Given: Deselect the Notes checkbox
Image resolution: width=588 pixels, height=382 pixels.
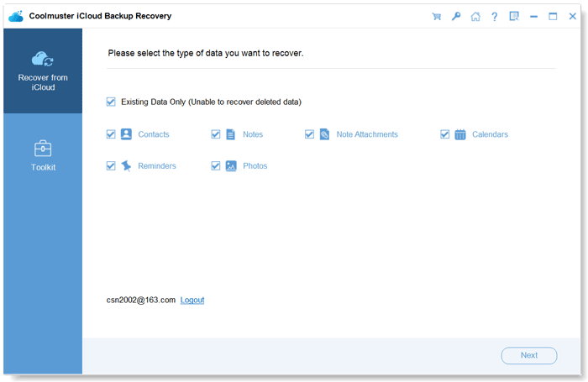Looking at the screenshot, I should click(x=216, y=134).
